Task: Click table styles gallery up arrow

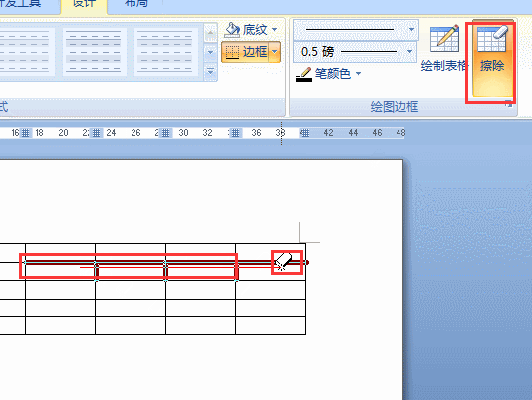Action: [210, 33]
